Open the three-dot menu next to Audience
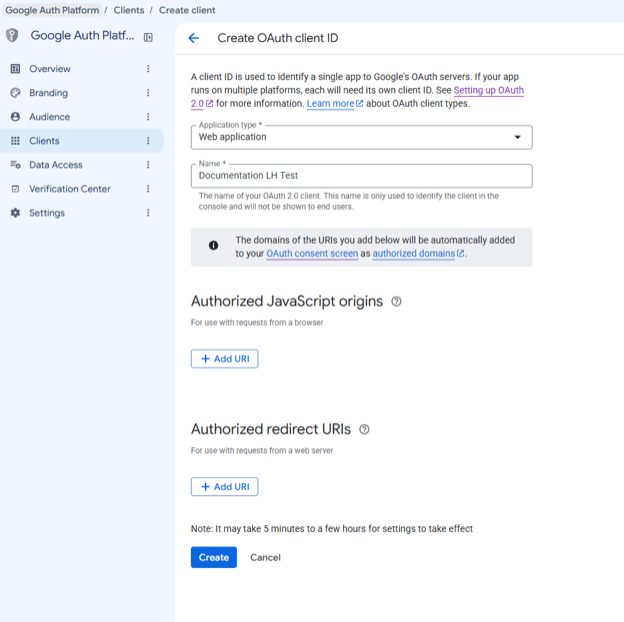Viewport: 624px width, 622px height. coord(148,117)
